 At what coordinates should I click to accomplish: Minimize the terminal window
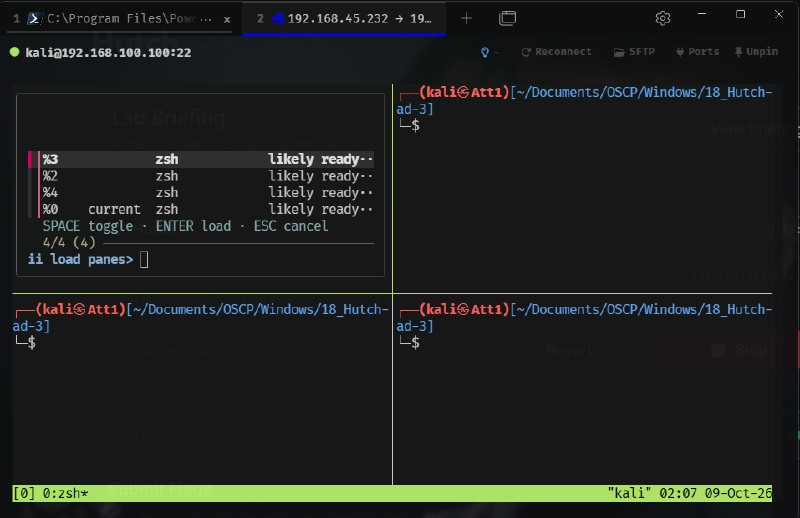point(702,14)
